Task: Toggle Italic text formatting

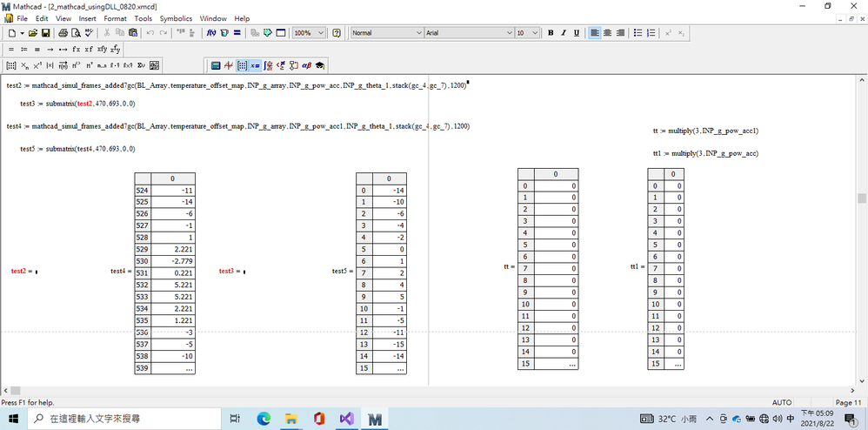Action: (564, 33)
